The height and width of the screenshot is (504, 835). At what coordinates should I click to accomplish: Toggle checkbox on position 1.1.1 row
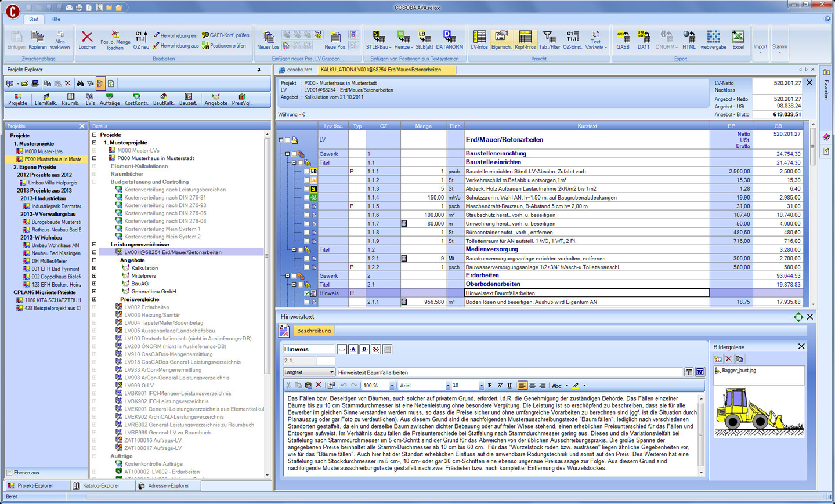pyautogui.click(x=307, y=172)
